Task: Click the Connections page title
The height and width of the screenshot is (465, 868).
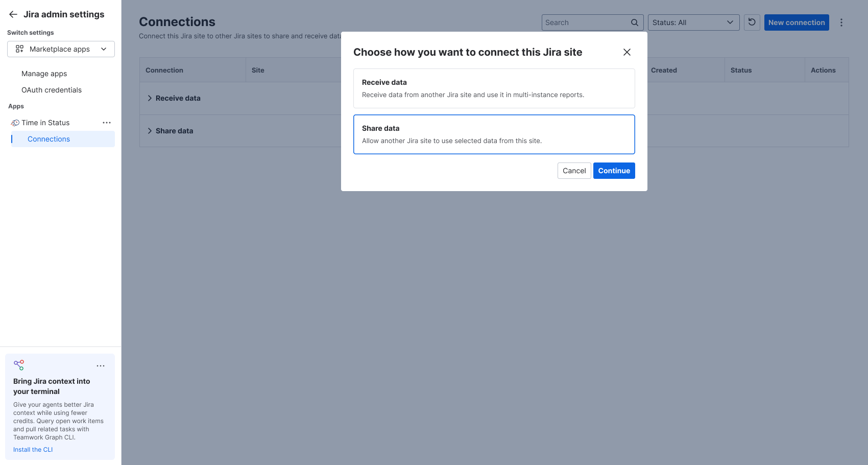Action: coord(177,22)
